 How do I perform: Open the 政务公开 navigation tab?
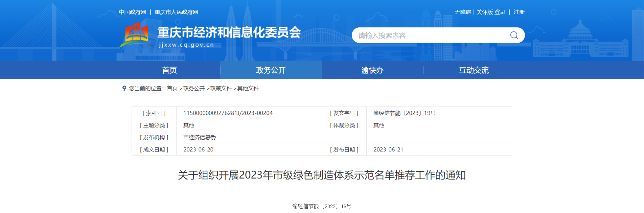click(271, 70)
